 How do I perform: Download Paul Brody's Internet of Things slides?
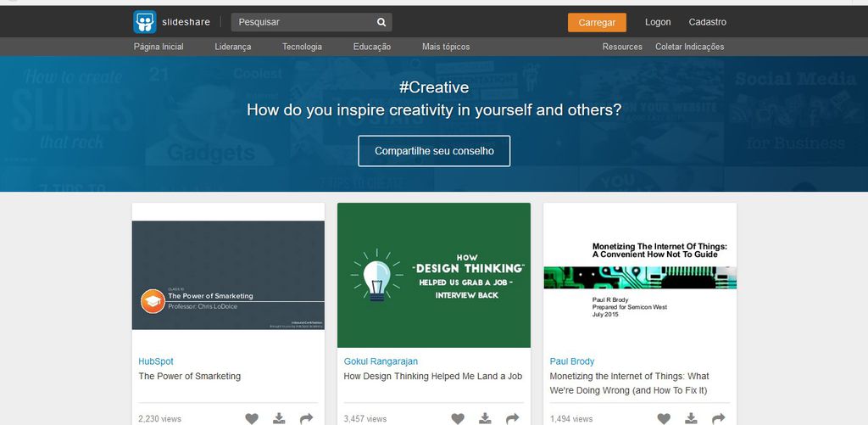point(692,418)
